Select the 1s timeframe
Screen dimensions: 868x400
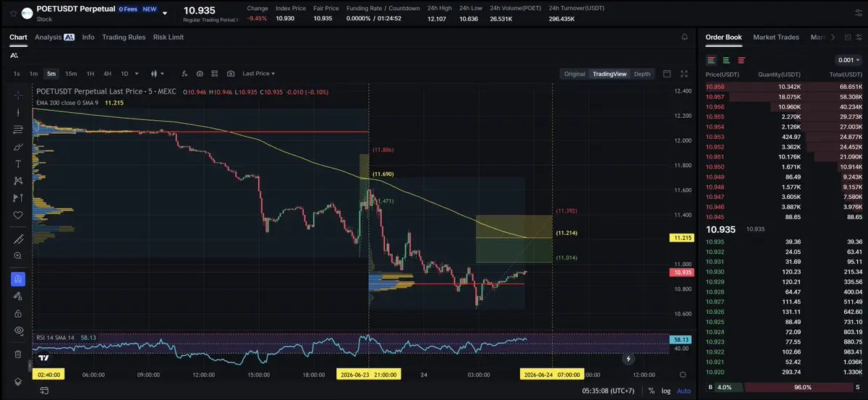point(17,74)
